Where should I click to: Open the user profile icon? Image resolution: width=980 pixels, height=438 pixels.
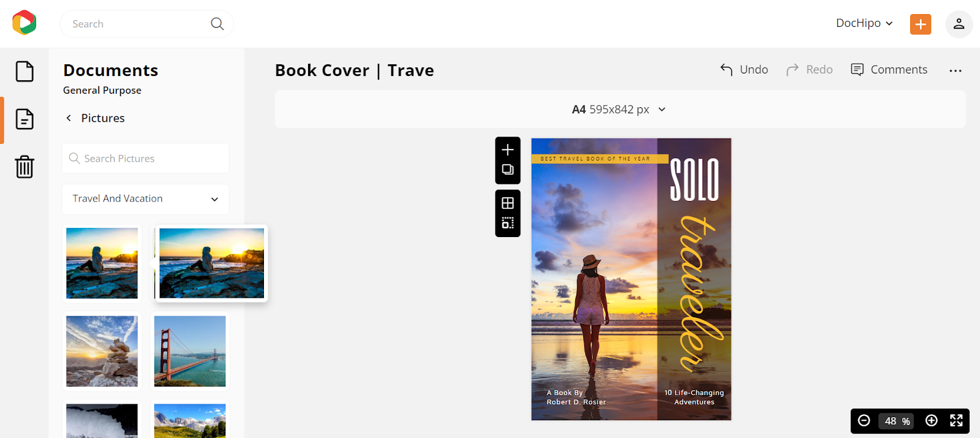click(x=959, y=24)
